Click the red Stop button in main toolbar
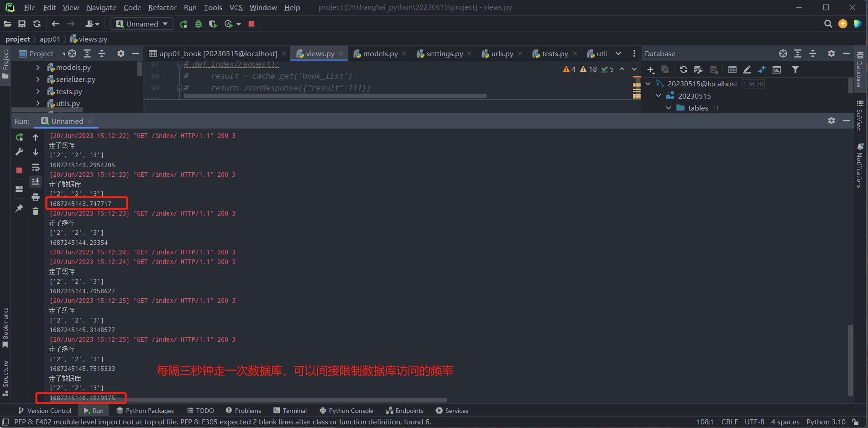 coord(251,24)
